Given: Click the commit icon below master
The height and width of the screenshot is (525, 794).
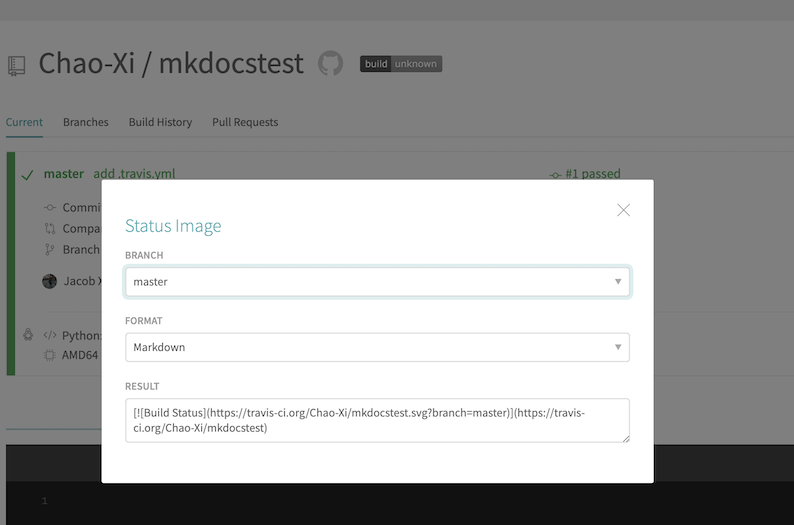Looking at the screenshot, I should pyautogui.click(x=49, y=208).
